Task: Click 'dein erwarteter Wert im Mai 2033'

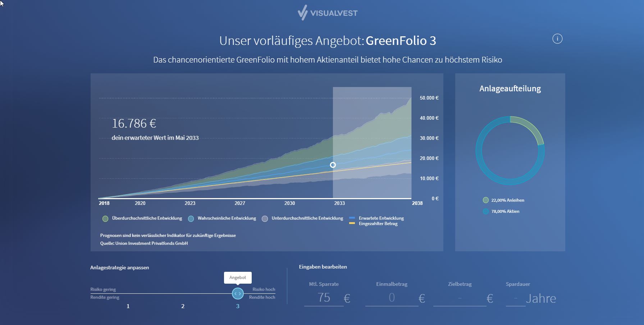Action: [x=155, y=138]
